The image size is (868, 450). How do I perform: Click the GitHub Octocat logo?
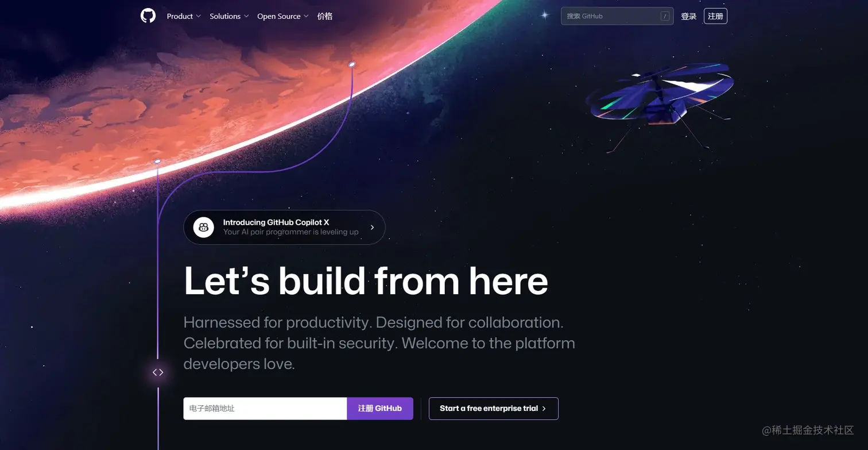pos(148,16)
